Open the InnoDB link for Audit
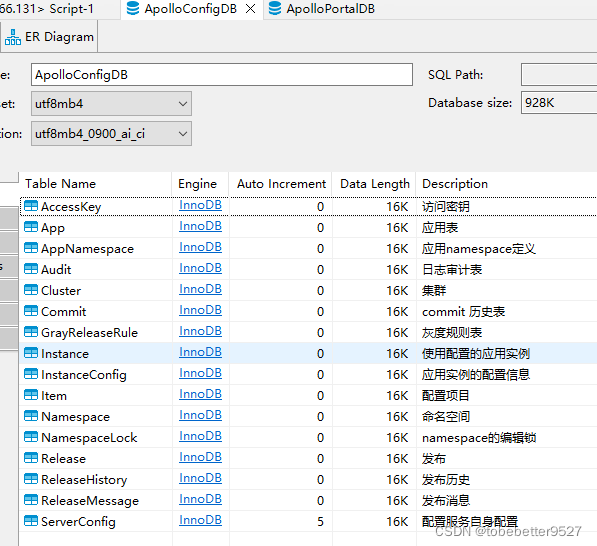This screenshot has height=546, width=597. pos(200,268)
